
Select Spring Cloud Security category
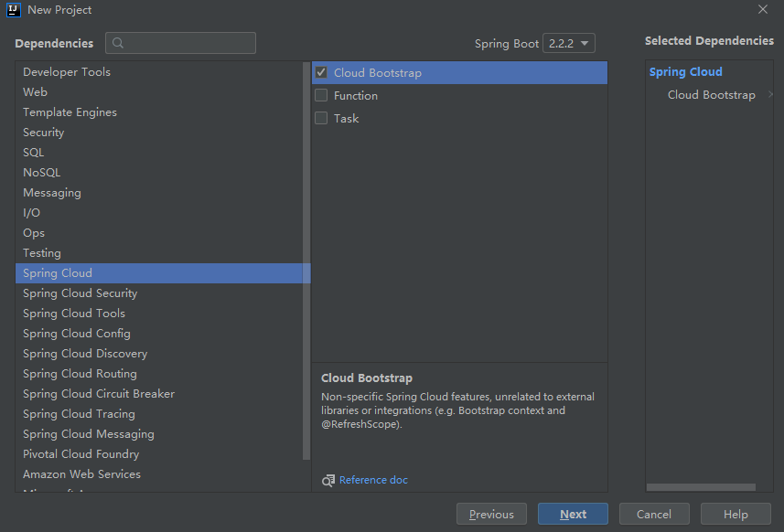click(159, 293)
